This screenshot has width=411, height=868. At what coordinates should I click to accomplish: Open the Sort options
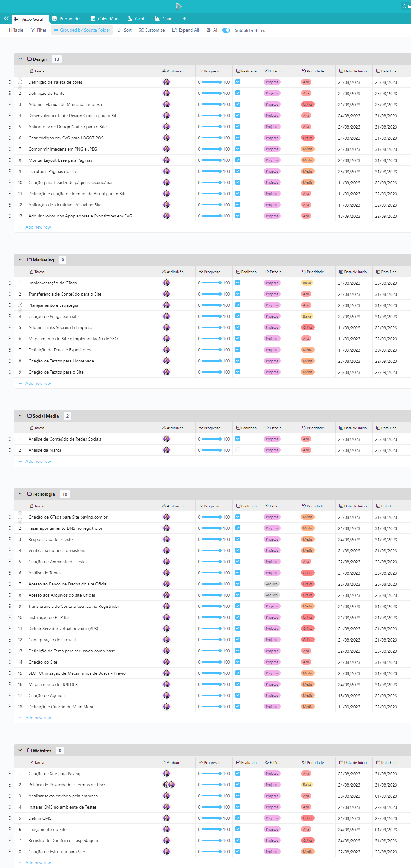pos(124,30)
